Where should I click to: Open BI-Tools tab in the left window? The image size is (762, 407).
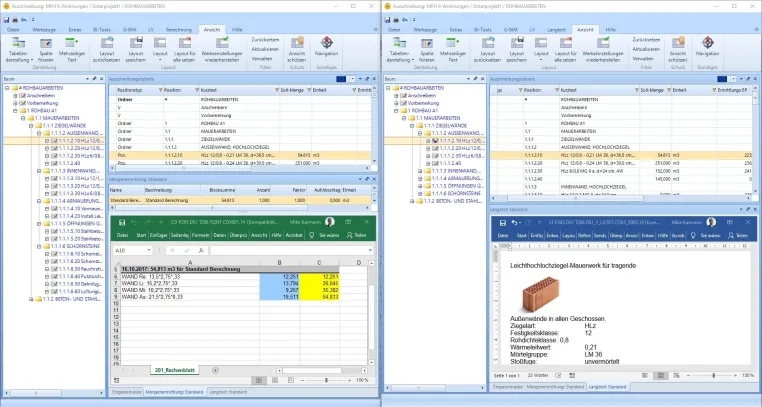coord(102,30)
